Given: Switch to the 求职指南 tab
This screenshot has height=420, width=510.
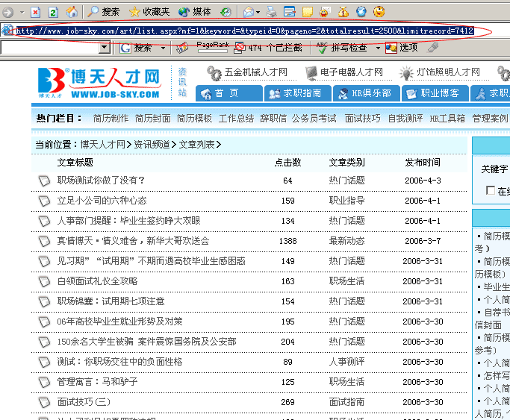Looking at the screenshot, I should 294,93.
